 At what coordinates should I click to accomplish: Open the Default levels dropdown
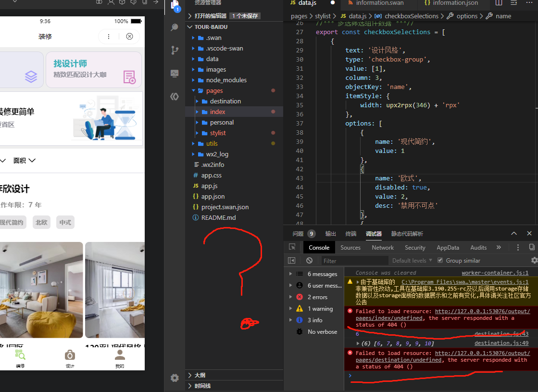412,261
